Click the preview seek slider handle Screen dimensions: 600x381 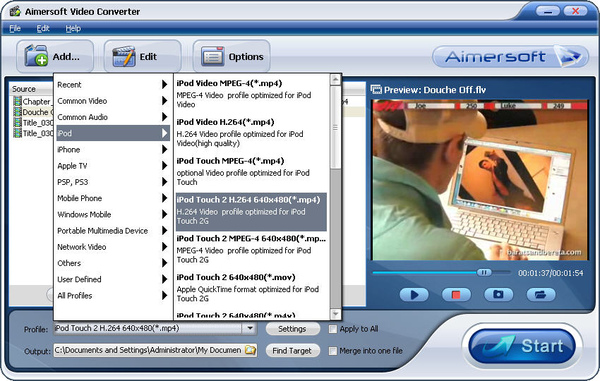click(x=484, y=272)
